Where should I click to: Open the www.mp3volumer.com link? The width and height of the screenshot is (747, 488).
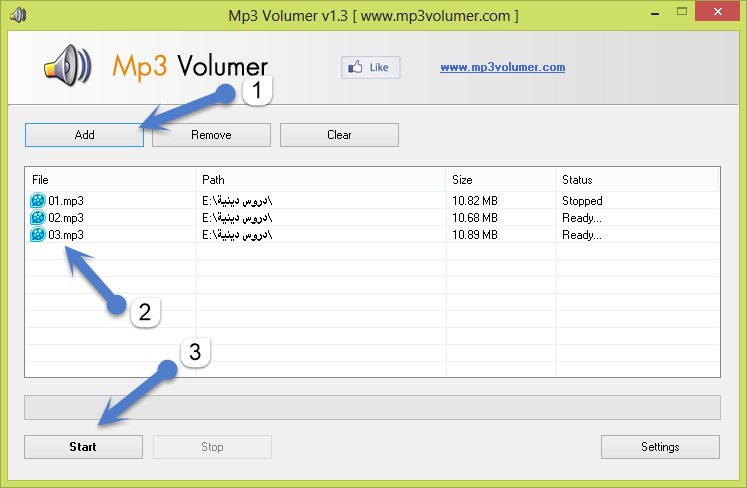(503, 67)
